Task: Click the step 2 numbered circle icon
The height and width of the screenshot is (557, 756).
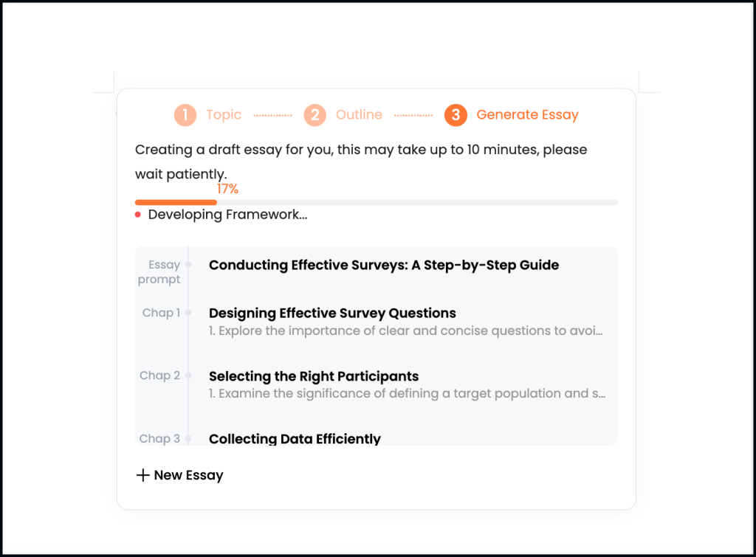Action: 315,115
